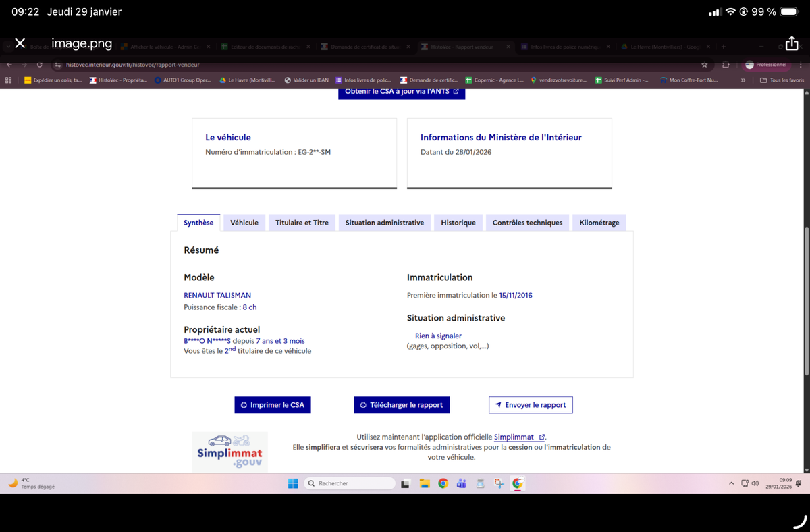The height and width of the screenshot is (532, 810).
Task: Click the bookmark star in address bar
Action: tap(705, 65)
